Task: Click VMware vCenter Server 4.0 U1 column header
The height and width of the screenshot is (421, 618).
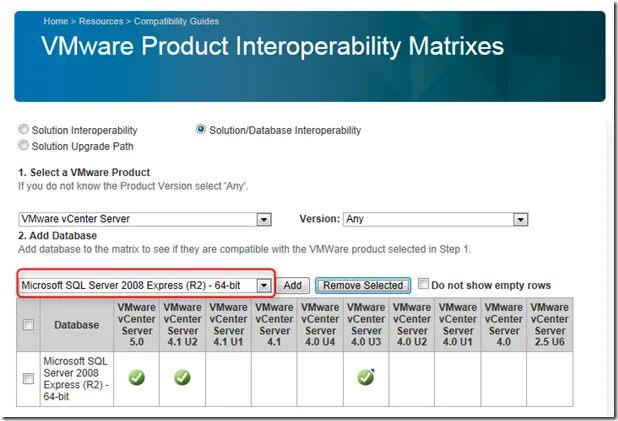Action: click(x=458, y=325)
